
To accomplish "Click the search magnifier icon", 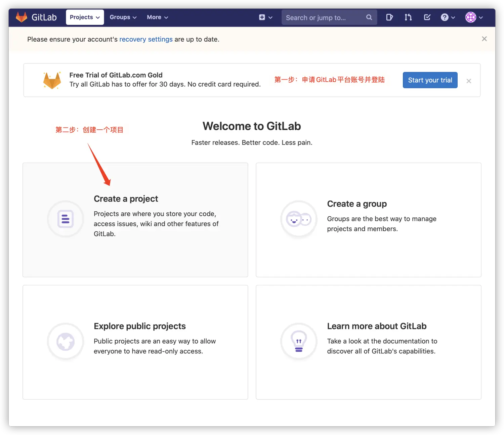I will coord(369,17).
